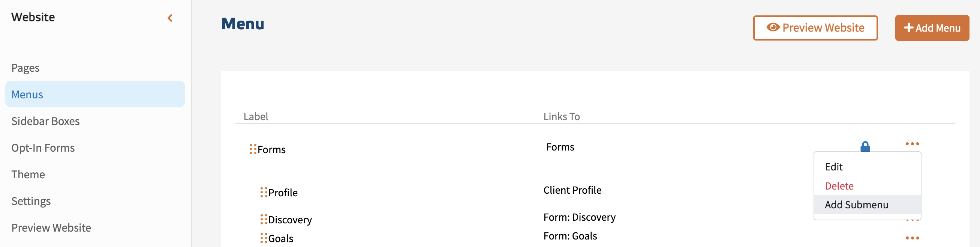Image resolution: width=980 pixels, height=247 pixels.
Task: Choose Edit from the context menu
Action: click(833, 167)
